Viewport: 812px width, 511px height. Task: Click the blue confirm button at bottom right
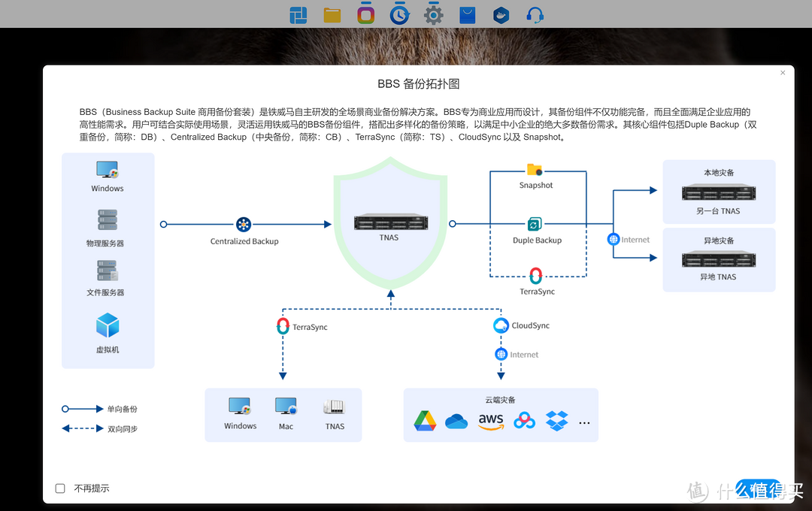[x=759, y=488]
